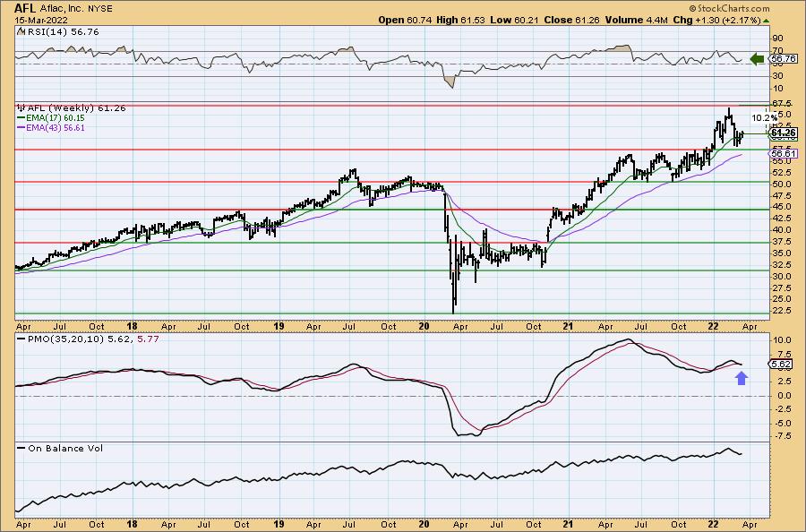Click the purple EMA(43) legend line swatch
Viewport: 806px width, 532px height.
coord(21,127)
